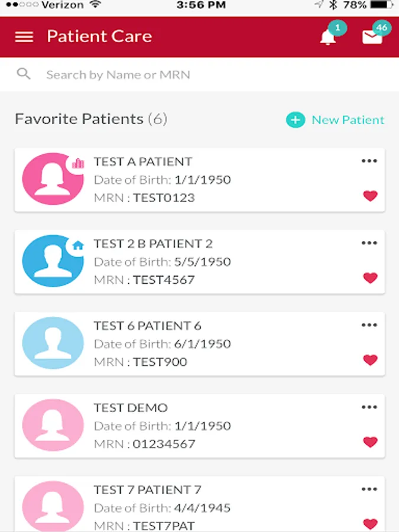Screen dimensions: 399x532
Task: Open the hamburger navigation menu
Action: (24, 37)
